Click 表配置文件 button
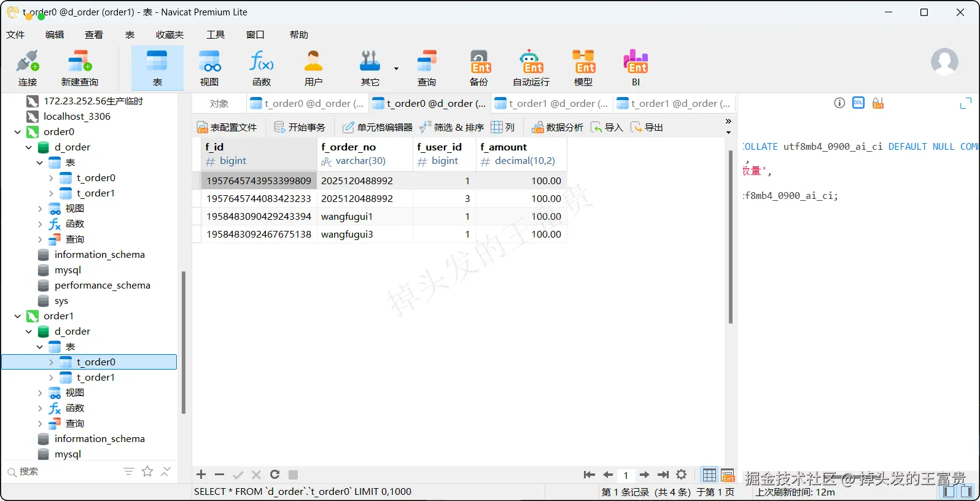The width and height of the screenshot is (980, 501). (x=227, y=128)
